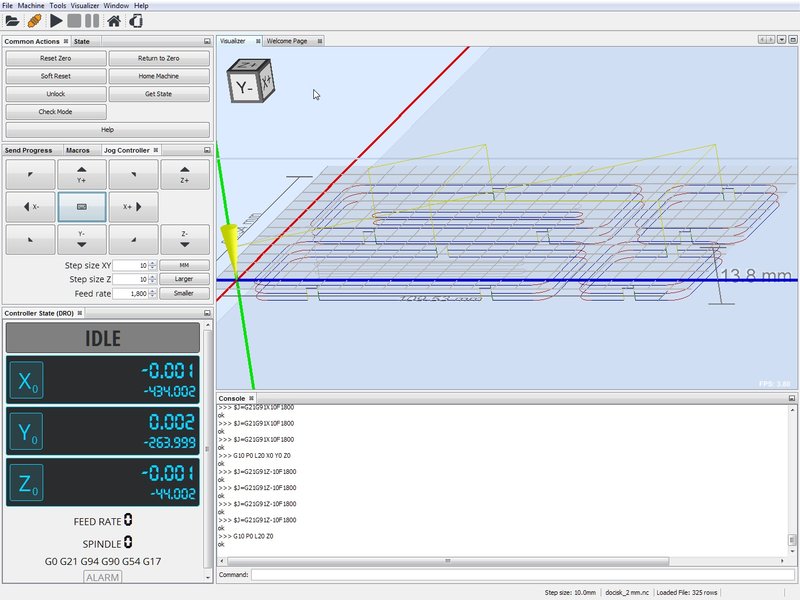Viewport: 800px width, 600px height.
Task: Click the orientation cube in the visualizer
Action: (251, 81)
